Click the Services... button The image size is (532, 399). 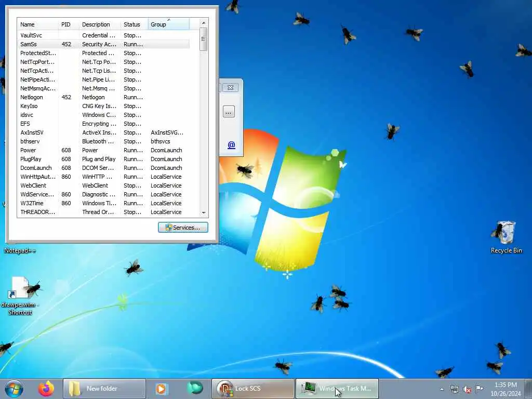pyautogui.click(x=183, y=228)
